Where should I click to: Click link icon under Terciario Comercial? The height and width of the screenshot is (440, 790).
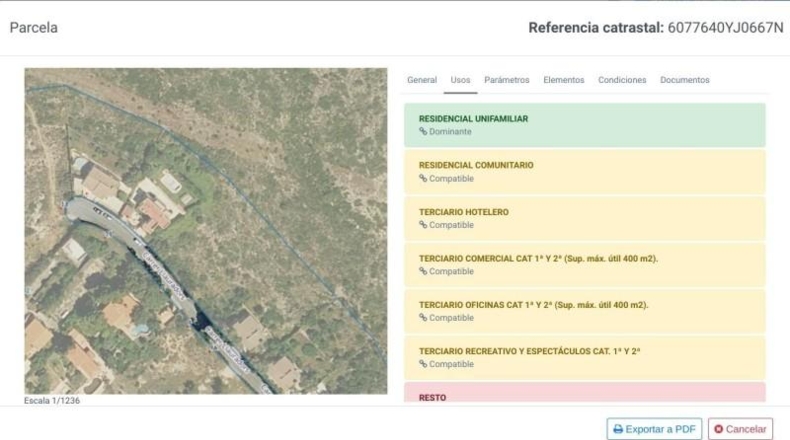423,271
